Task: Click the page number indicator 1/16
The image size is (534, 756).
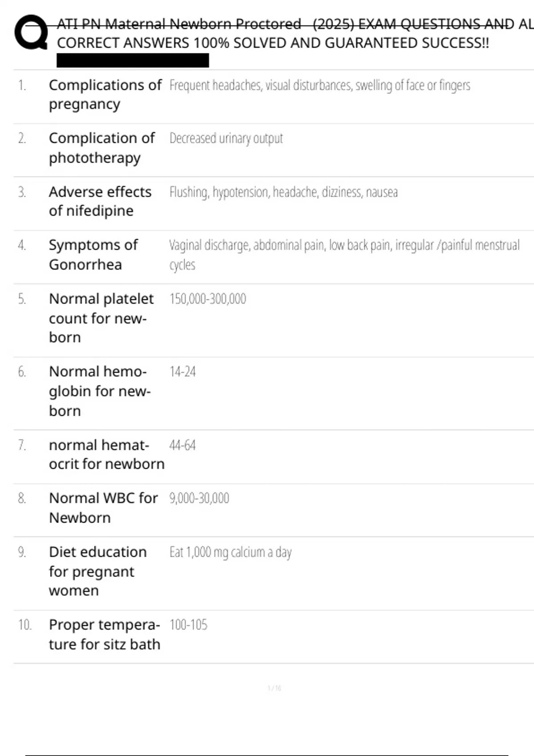Action: point(275,688)
